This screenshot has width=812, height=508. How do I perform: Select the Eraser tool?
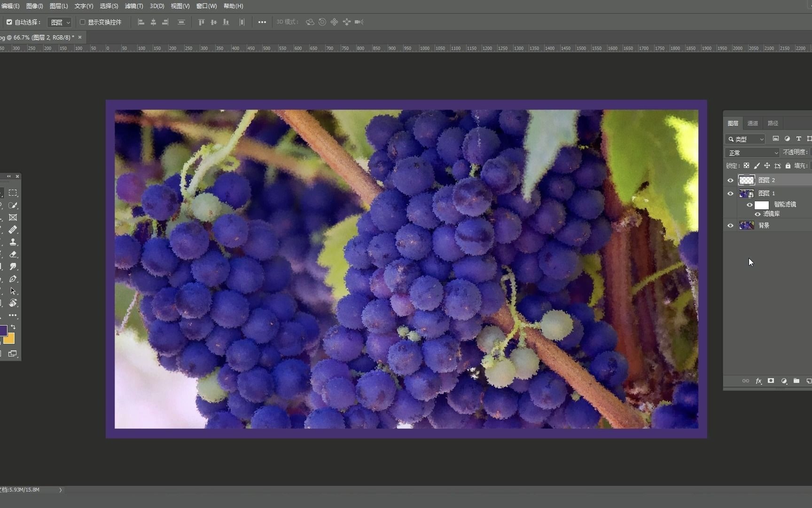click(x=13, y=254)
